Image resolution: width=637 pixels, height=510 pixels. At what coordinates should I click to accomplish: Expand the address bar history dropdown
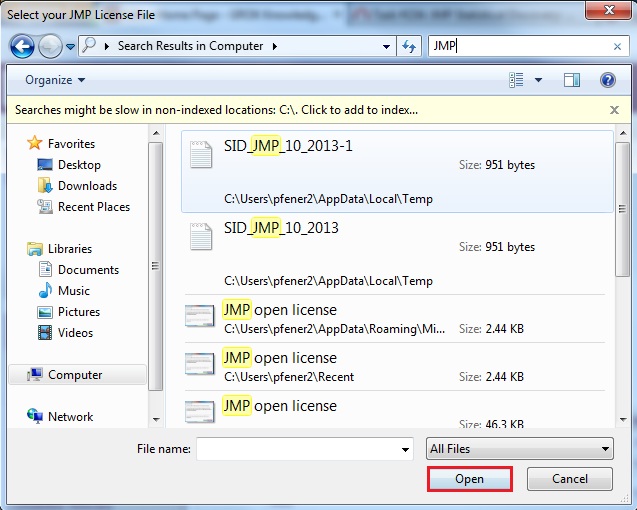point(386,46)
